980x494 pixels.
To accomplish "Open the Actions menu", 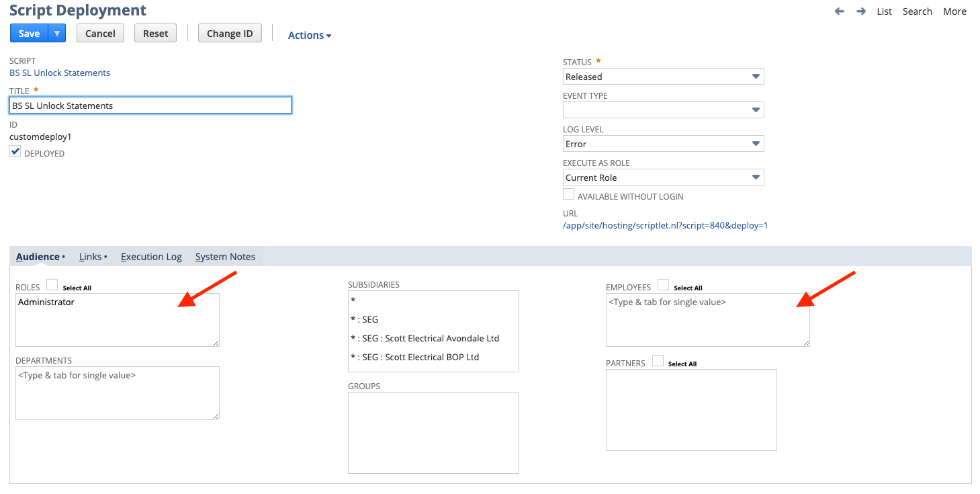I will click(310, 35).
